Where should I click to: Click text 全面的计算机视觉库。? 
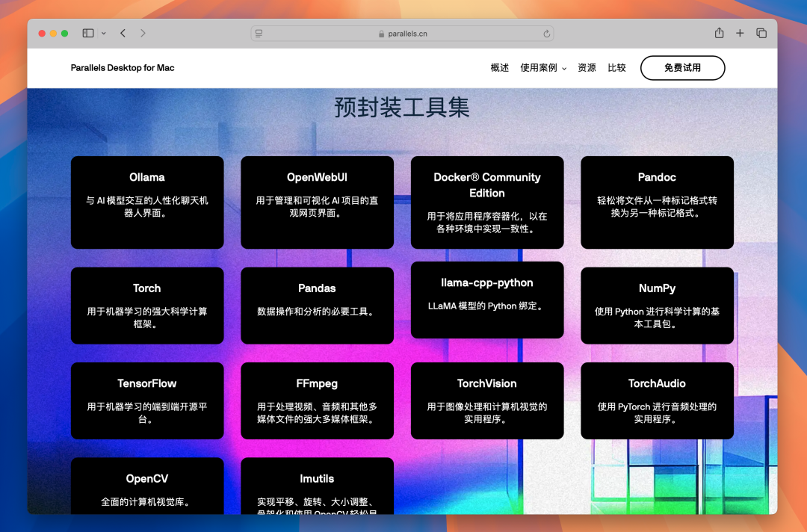coord(146,501)
